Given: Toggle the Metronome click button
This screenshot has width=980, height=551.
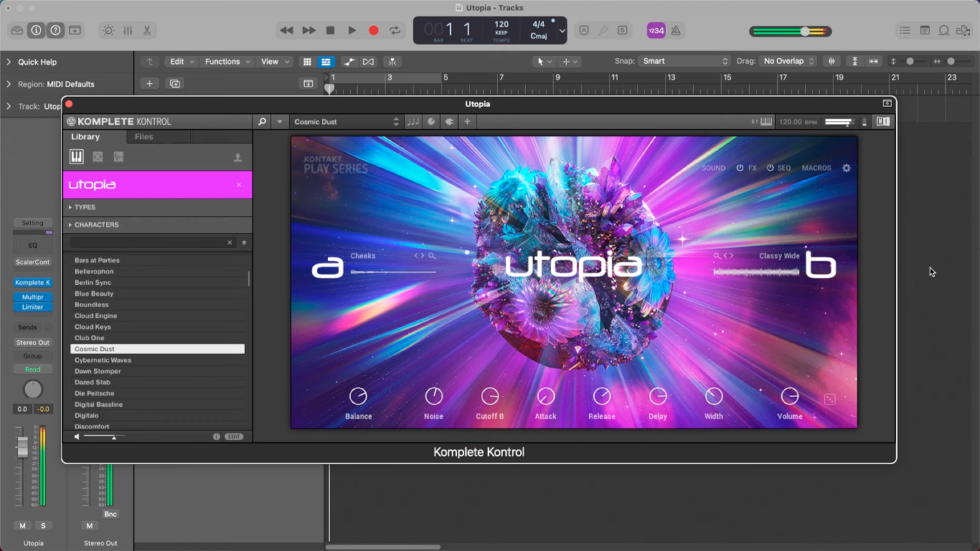Looking at the screenshot, I should [675, 31].
